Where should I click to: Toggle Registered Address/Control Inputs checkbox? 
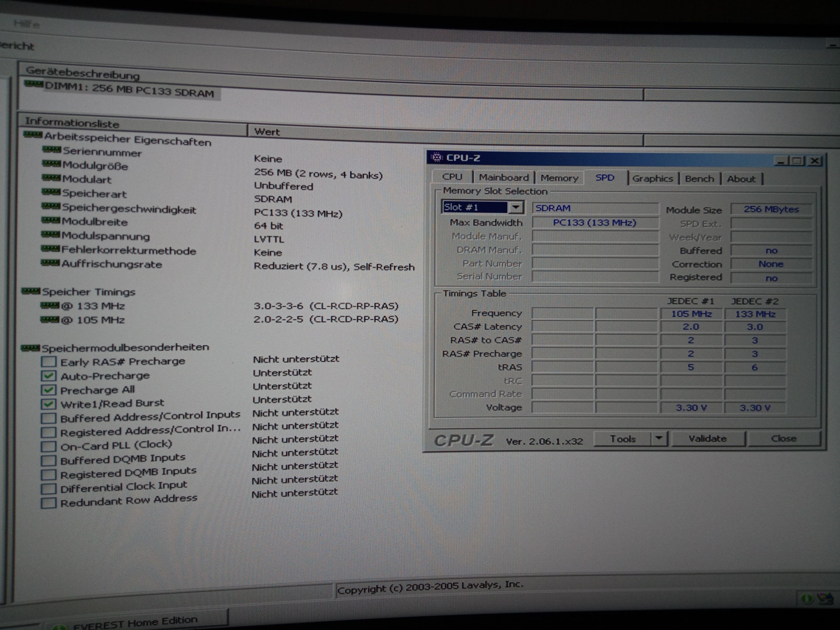click(x=49, y=432)
